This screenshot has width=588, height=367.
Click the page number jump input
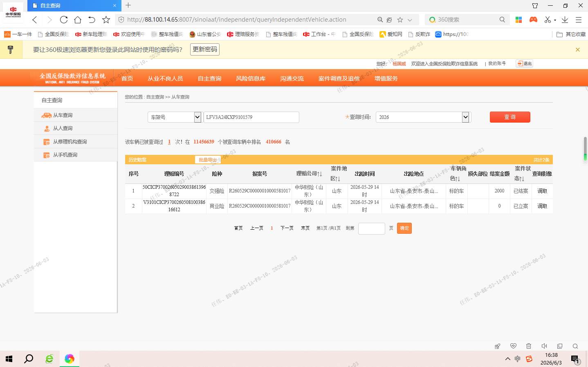click(371, 228)
